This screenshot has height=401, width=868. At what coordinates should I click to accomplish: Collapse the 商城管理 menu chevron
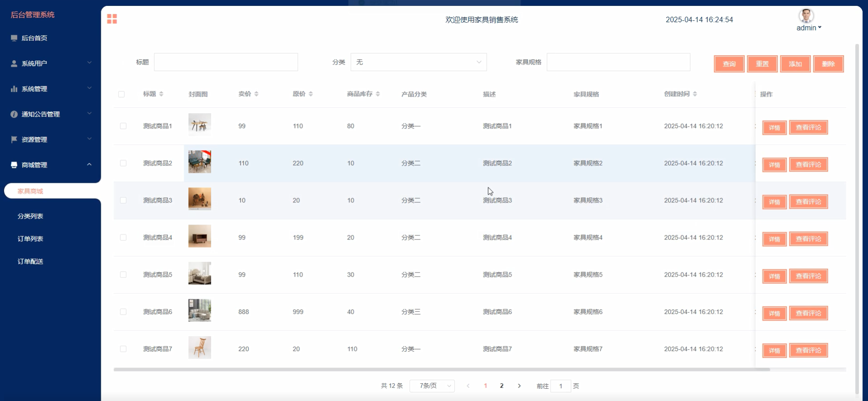pyautogui.click(x=90, y=164)
